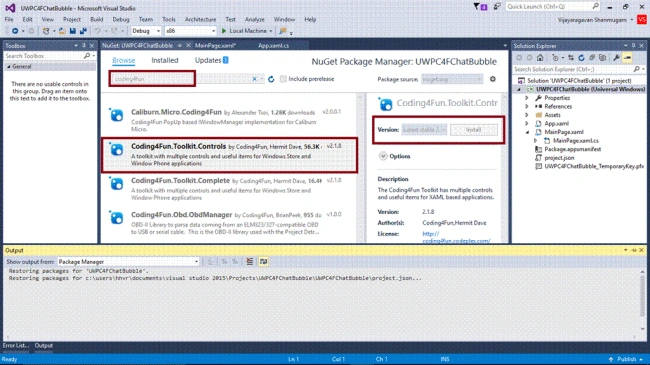Select Package.appxmanifest in Solution Explorer
The image size is (650, 365).
click(572, 149)
